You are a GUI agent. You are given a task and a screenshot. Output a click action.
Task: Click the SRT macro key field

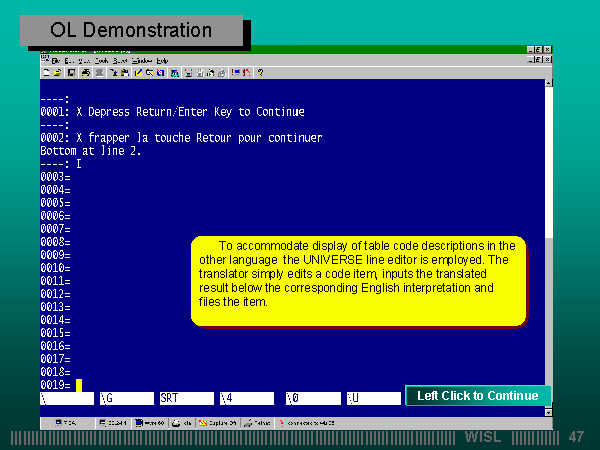(x=185, y=398)
